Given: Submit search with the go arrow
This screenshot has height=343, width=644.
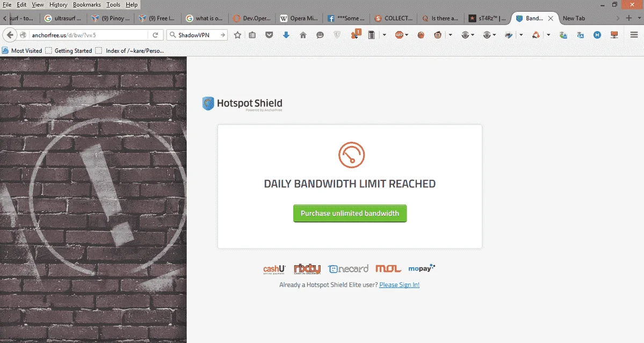Looking at the screenshot, I should (222, 35).
